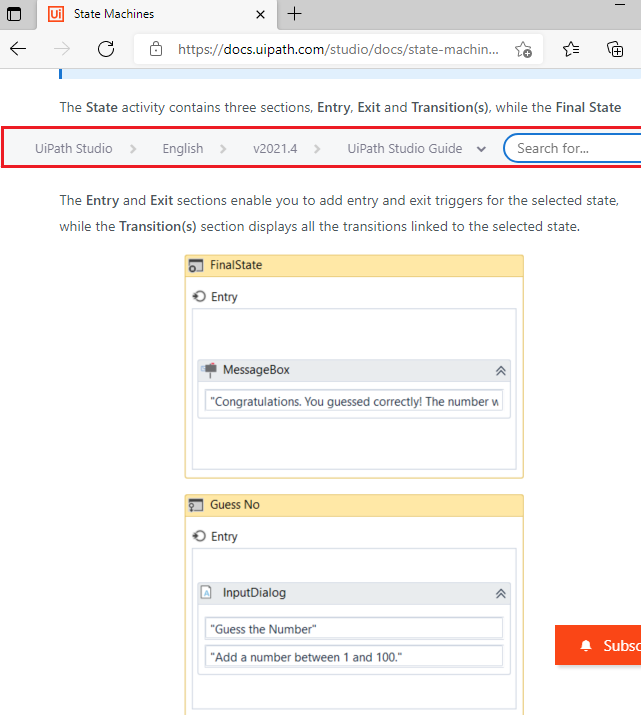Screen dimensions: 641x715
Task: Click the Entry label in Guess No
Action: 224,537
